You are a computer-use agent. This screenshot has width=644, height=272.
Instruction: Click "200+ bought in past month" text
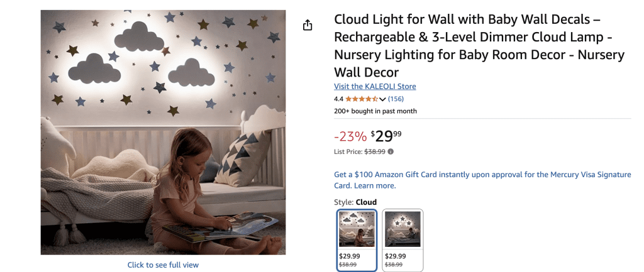coord(375,111)
